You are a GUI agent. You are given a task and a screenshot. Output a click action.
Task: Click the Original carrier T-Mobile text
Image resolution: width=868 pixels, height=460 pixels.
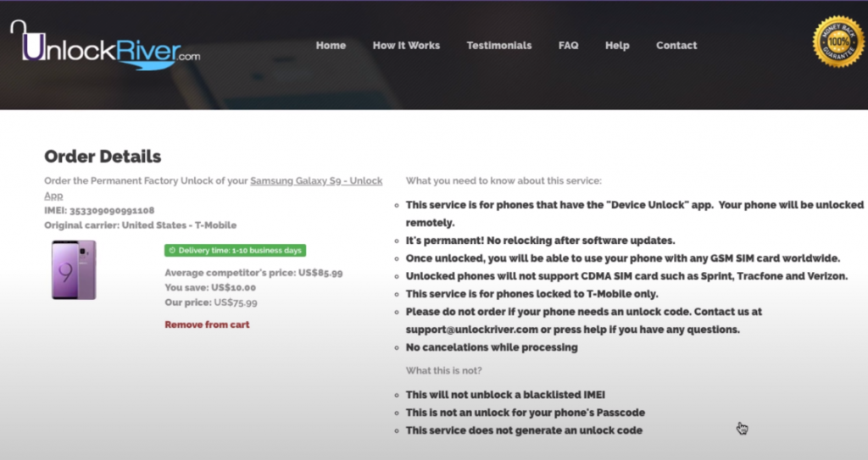[140, 225]
